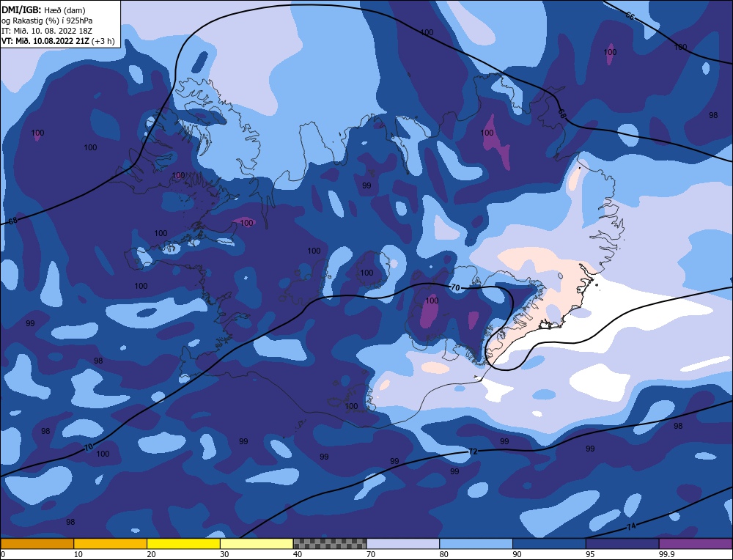Click the 'IT: Mið. 10. 08. 2022 18Z' line
733x560 pixels.
47,31
